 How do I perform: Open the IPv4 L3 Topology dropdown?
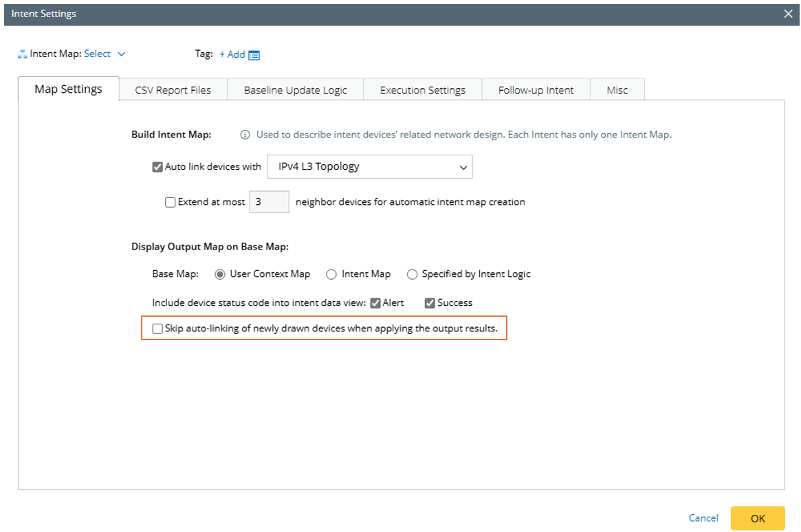369,167
